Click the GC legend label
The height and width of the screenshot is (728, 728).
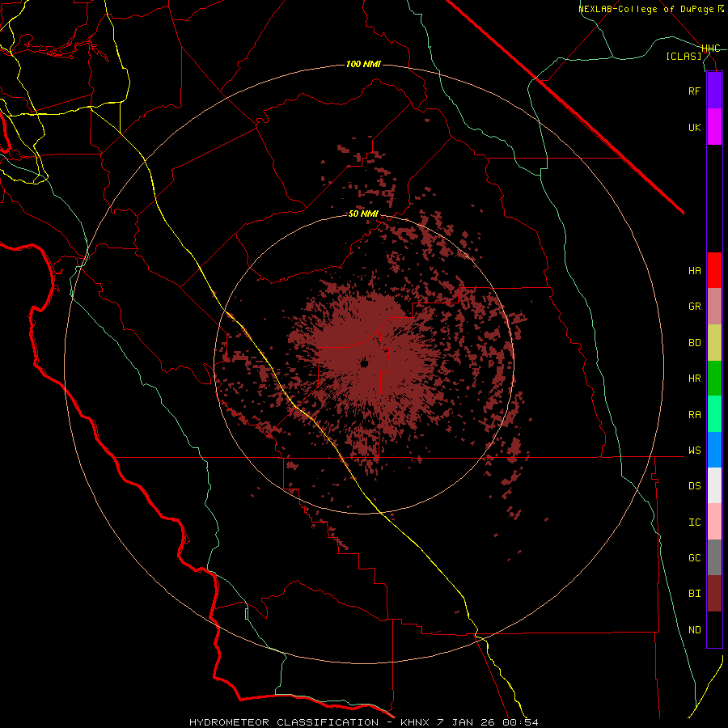point(694,558)
